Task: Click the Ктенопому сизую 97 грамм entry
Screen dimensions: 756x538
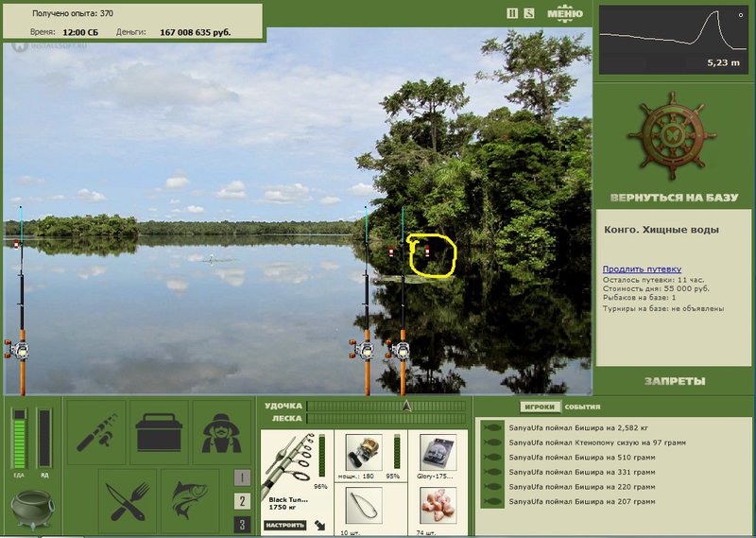Action: point(597,443)
